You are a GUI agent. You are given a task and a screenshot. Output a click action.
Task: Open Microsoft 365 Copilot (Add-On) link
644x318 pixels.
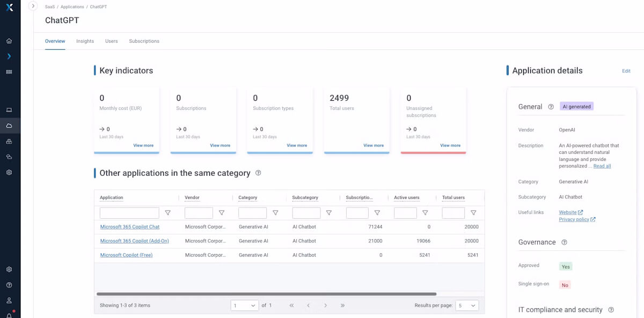(135, 241)
